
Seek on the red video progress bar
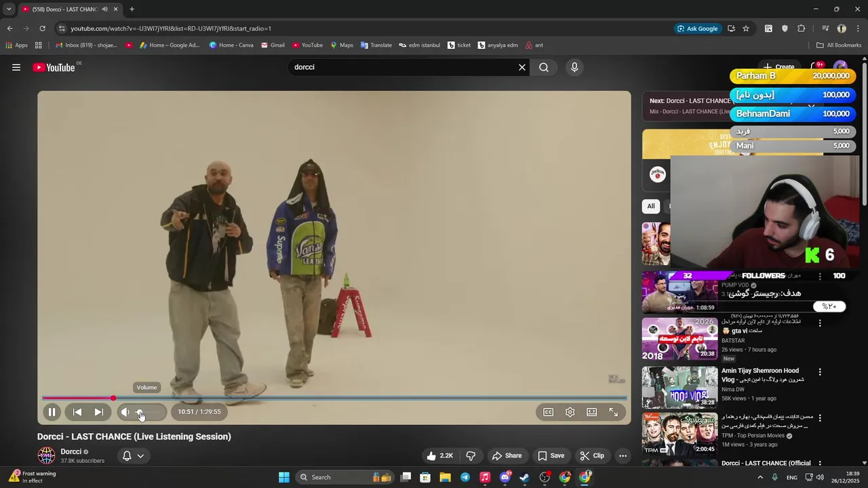pos(334,399)
